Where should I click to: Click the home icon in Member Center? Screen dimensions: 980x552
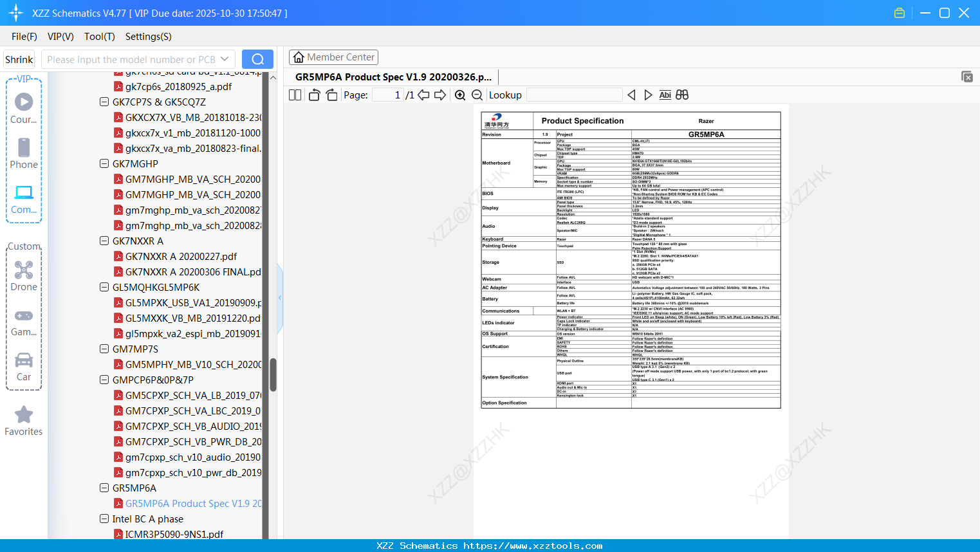tap(299, 57)
